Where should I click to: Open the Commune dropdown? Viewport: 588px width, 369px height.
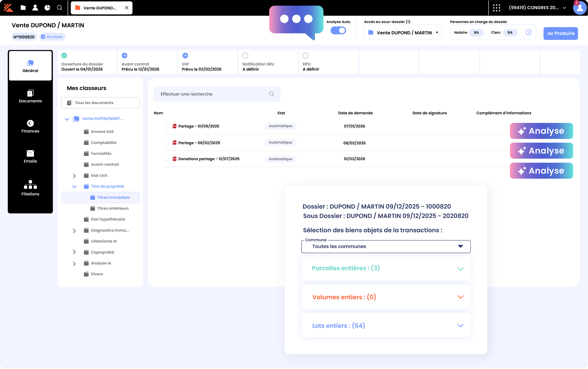pyautogui.click(x=386, y=247)
